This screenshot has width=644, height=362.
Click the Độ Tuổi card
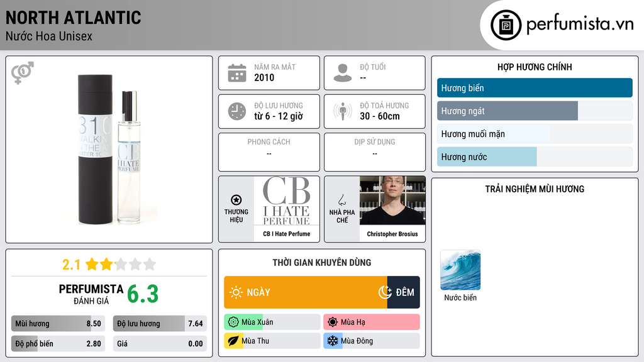[375, 73]
